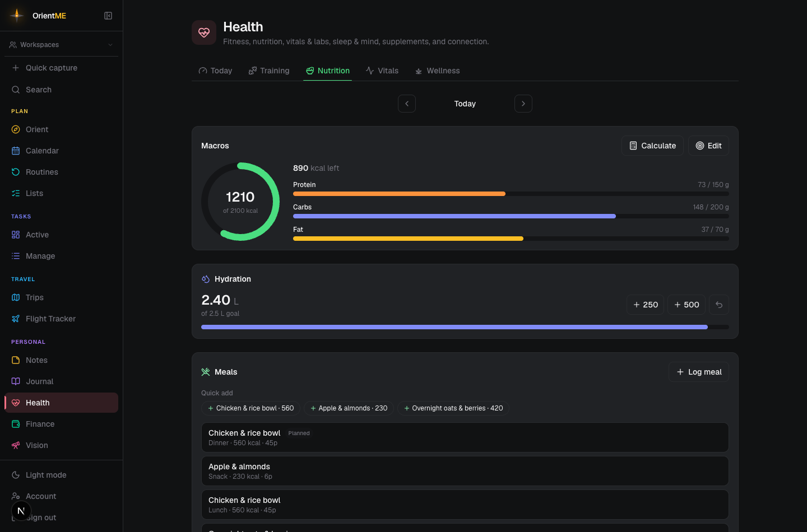Click the hydration progress bar

465,327
